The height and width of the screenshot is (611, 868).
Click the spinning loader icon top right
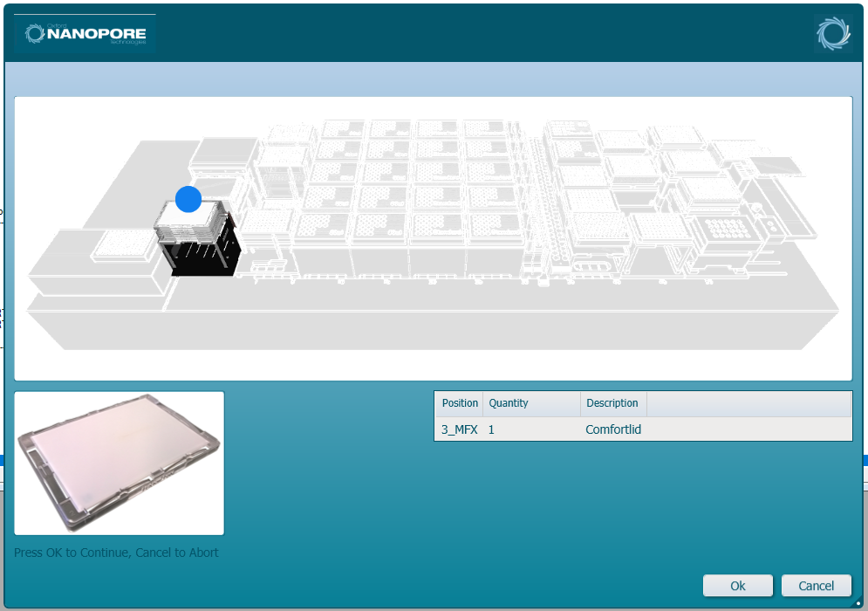pyautogui.click(x=833, y=33)
